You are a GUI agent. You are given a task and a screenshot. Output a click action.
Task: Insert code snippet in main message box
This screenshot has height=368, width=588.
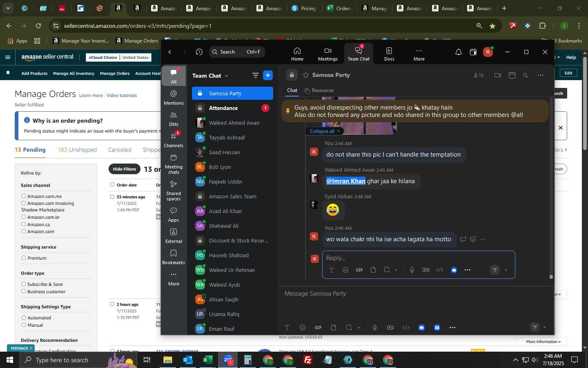click(406, 328)
